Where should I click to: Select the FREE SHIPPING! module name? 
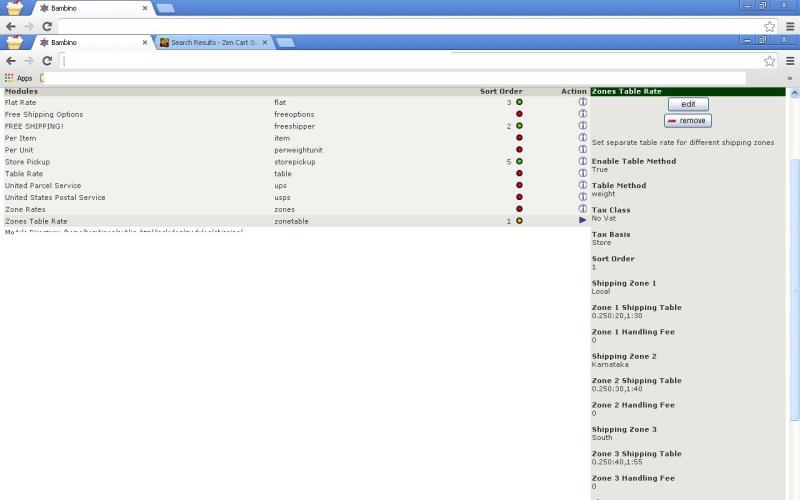(34, 126)
